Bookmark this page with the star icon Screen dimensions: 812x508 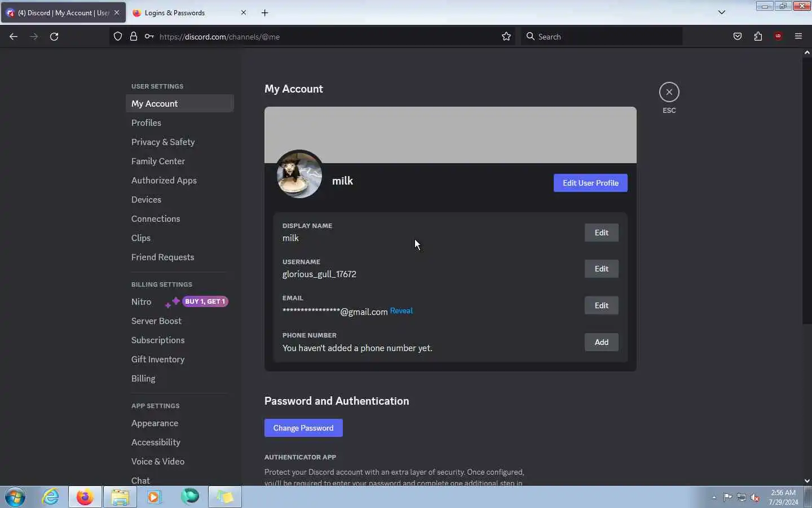506,37
